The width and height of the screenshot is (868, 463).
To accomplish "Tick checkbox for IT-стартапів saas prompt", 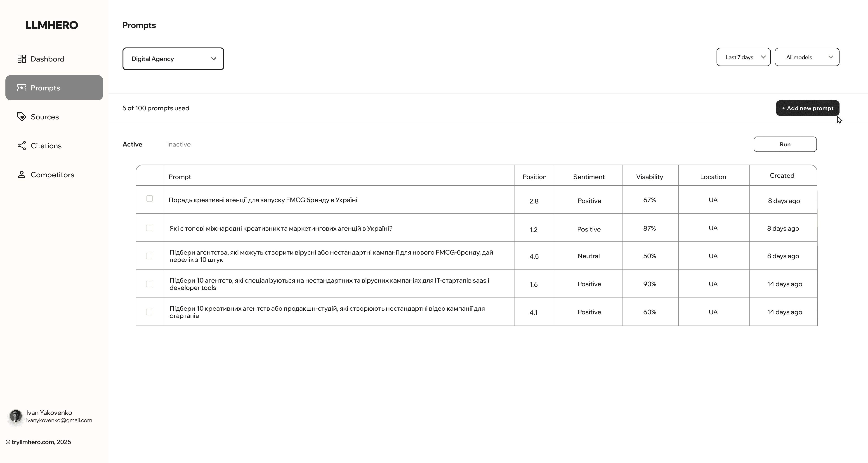I will 149,284.
